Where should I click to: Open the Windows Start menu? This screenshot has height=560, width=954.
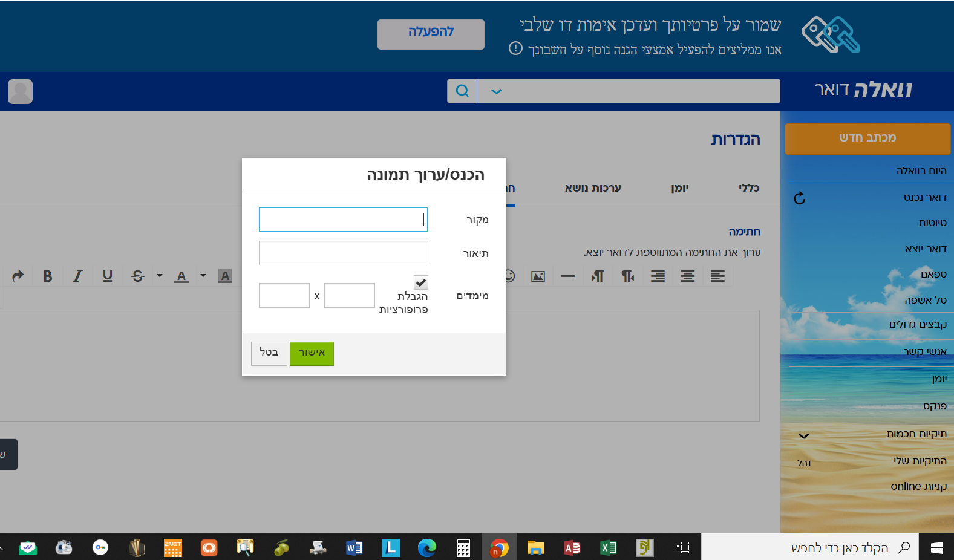(x=936, y=548)
